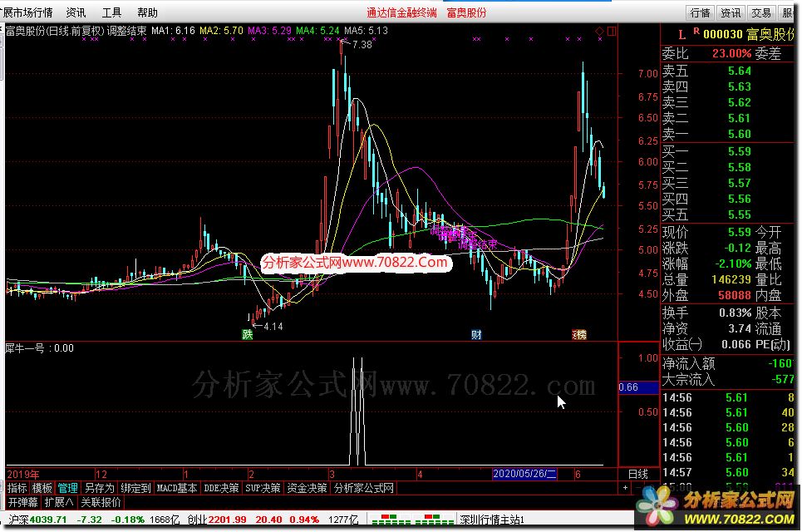Click 现价 value 5.59
This screenshot has width=802, height=532.
click(x=740, y=232)
